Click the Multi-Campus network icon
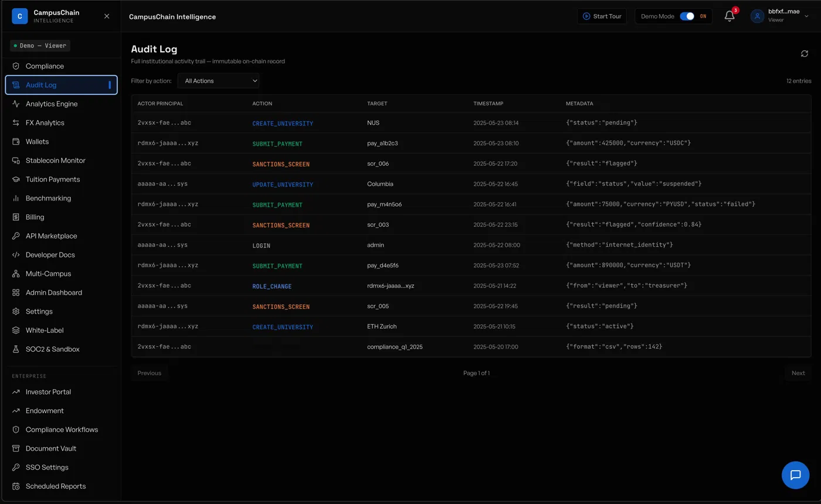The image size is (821, 504). click(16, 274)
